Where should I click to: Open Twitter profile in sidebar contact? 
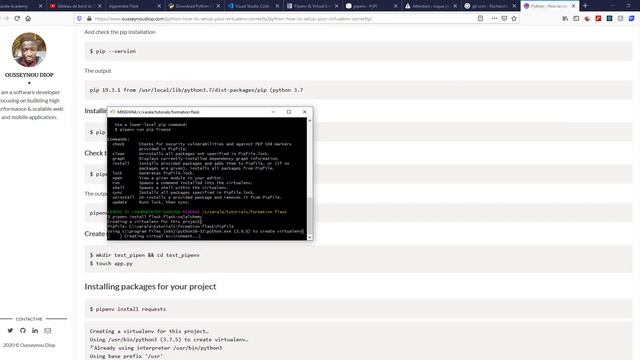tap(10, 331)
